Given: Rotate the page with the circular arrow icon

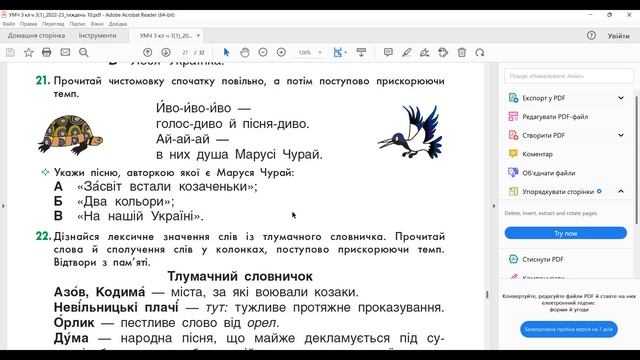Looking at the screenshot, I should (480, 52).
